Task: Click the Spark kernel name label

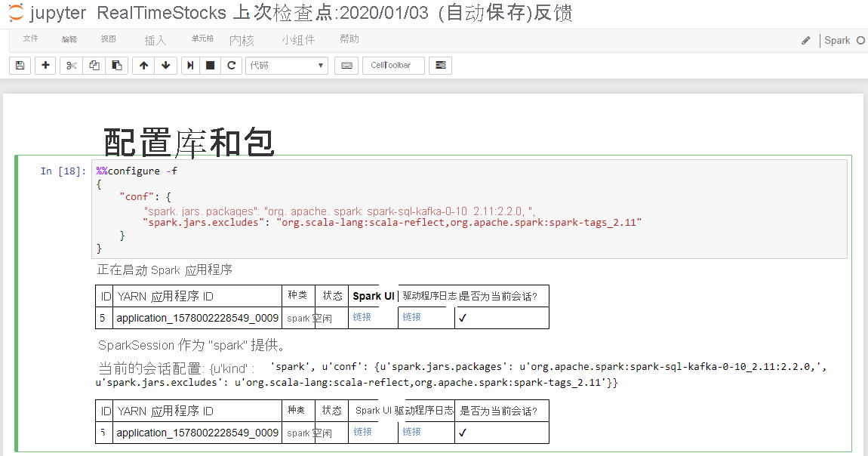Action: [837, 41]
